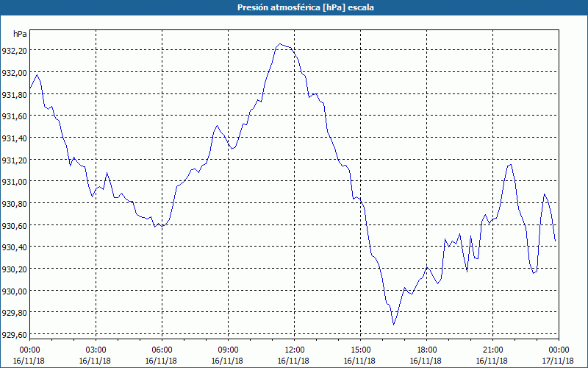Click the 932,20 y-axis value

pos(14,50)
